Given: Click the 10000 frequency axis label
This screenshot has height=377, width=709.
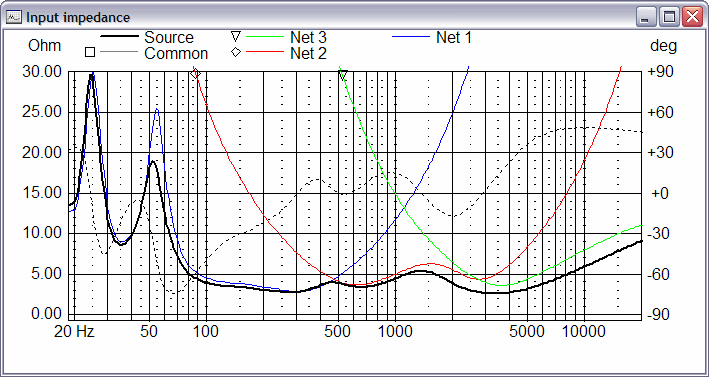Looking at the screenshot, I should pyautogui.click(x=585, y=332).
